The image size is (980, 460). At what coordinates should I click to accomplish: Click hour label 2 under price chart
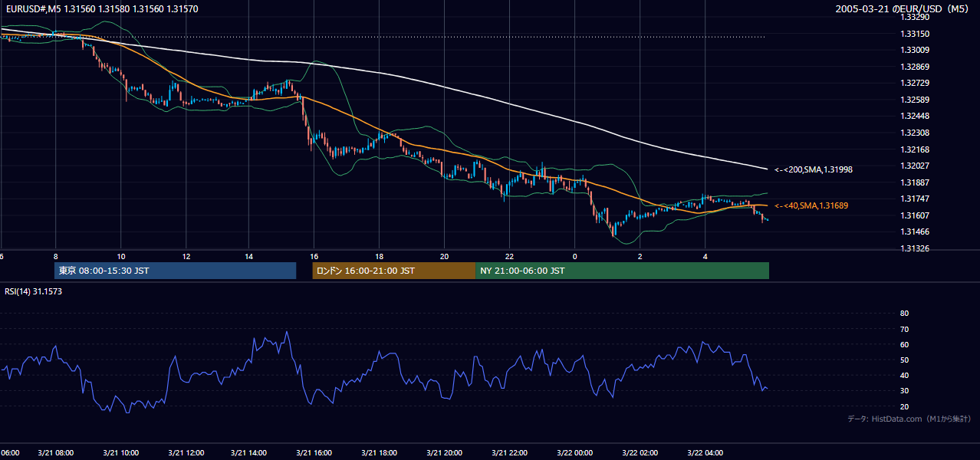(640, 256)
